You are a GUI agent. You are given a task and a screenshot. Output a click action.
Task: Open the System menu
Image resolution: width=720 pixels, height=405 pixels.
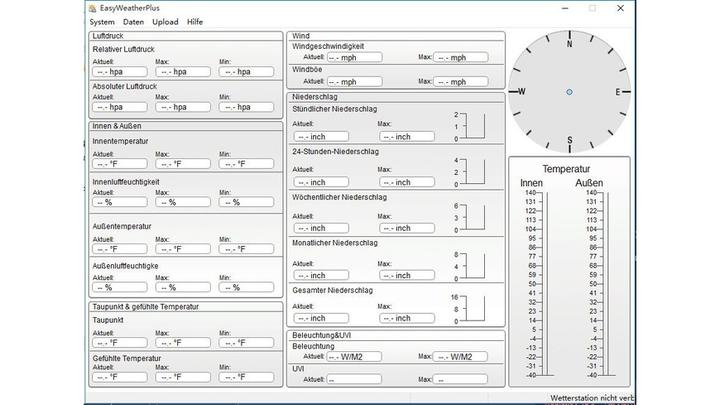tap(102, 22)
